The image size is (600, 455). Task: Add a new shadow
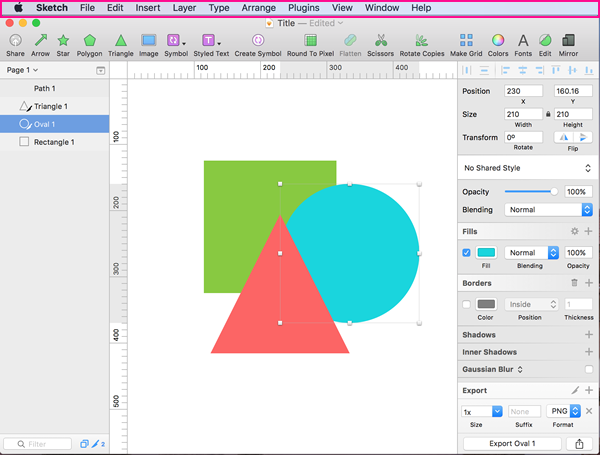(589, 334)
